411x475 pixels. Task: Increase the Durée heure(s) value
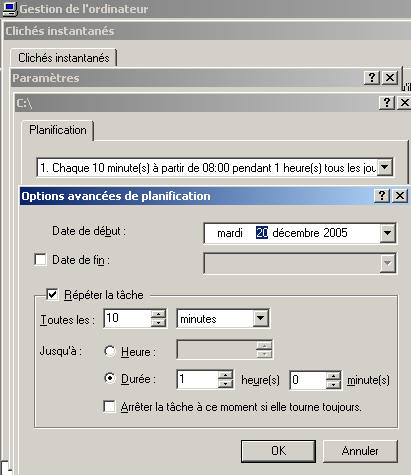(x=226, y=375)
